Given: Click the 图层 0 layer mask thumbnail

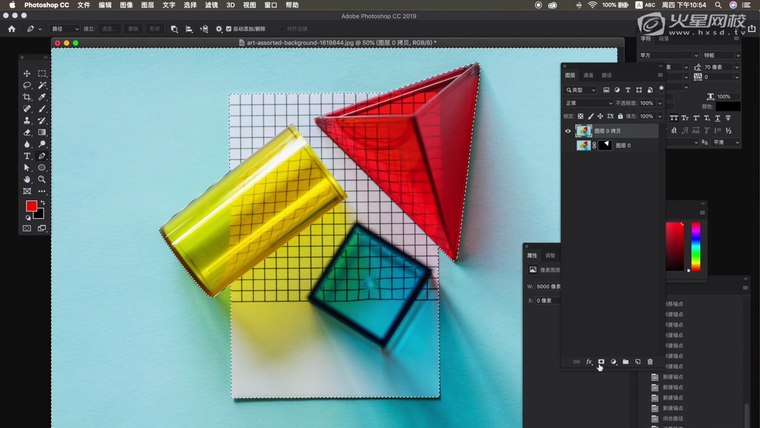Looking at the screenshot, I should pyautogui.click(x=606, y=145).
